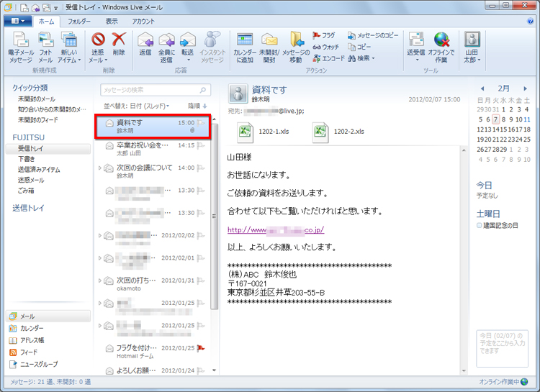Select the ごみ箱 folder
540x392 pixels.
pos(26,191)
